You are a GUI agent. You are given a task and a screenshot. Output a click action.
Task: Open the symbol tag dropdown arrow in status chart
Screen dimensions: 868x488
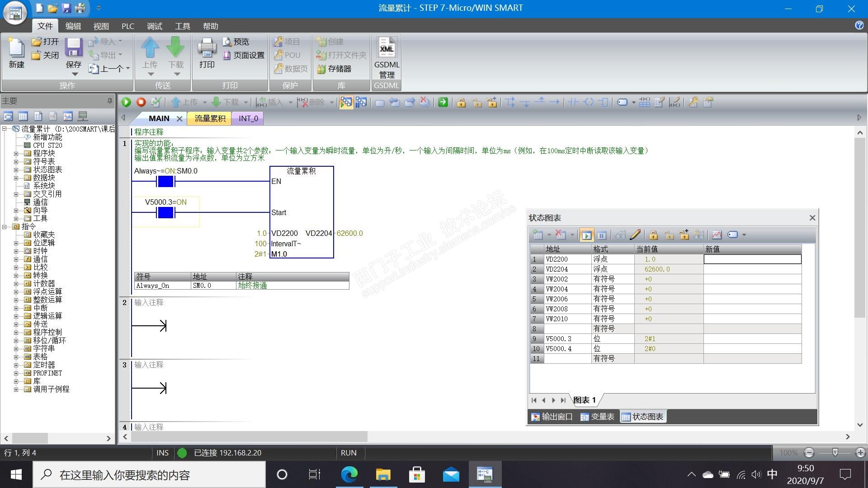pyautogui.click(x=744, y=235)
